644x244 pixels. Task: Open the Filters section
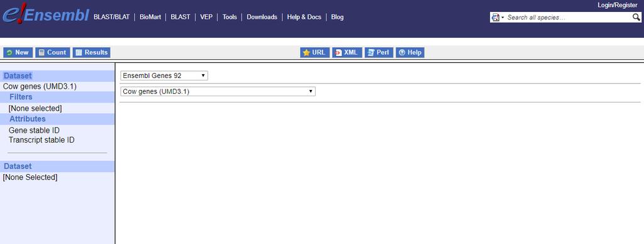pyautogui.click(x=21, y=97)
